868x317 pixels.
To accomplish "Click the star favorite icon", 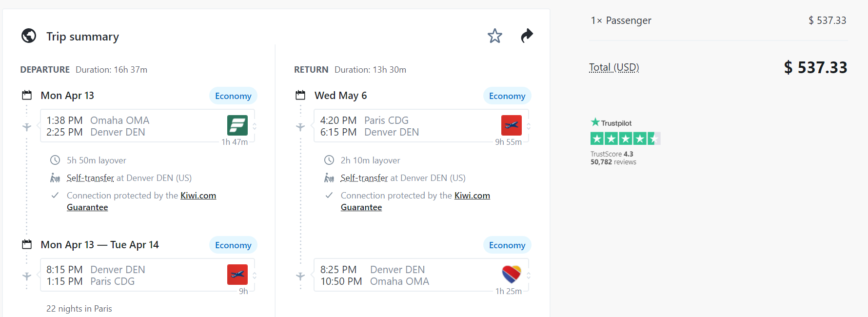I will [x=494, y=36].
